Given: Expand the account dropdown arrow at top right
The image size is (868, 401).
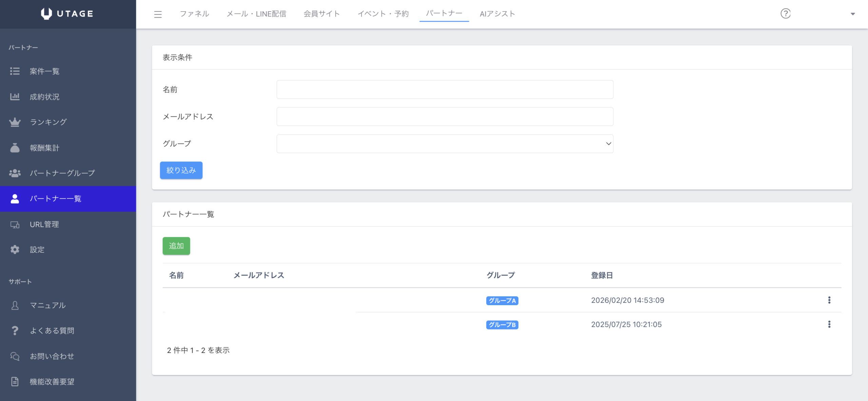Looking at the screenshot, I should pyautogui.click(x=853, y=14).
